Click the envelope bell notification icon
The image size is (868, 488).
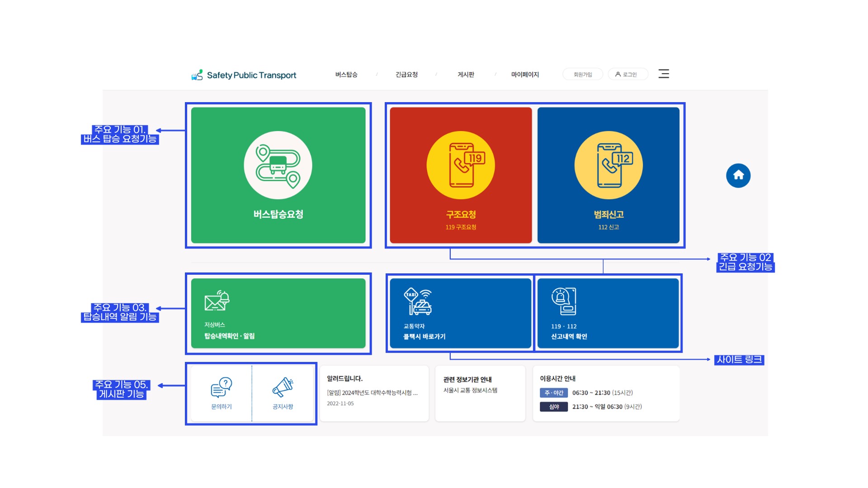pos(217,301)
